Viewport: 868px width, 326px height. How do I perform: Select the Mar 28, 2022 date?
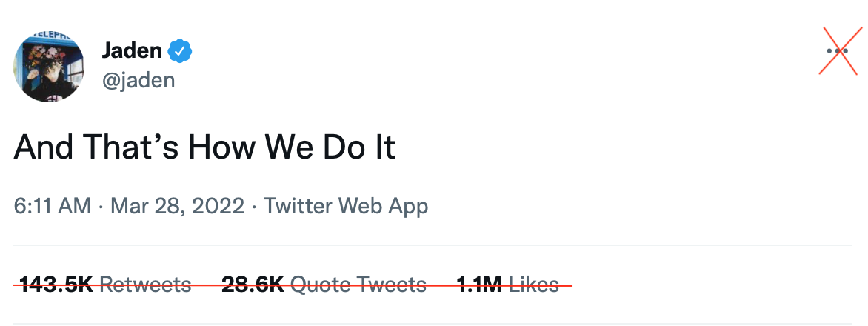pyautogui.click(x=177, y=205)
